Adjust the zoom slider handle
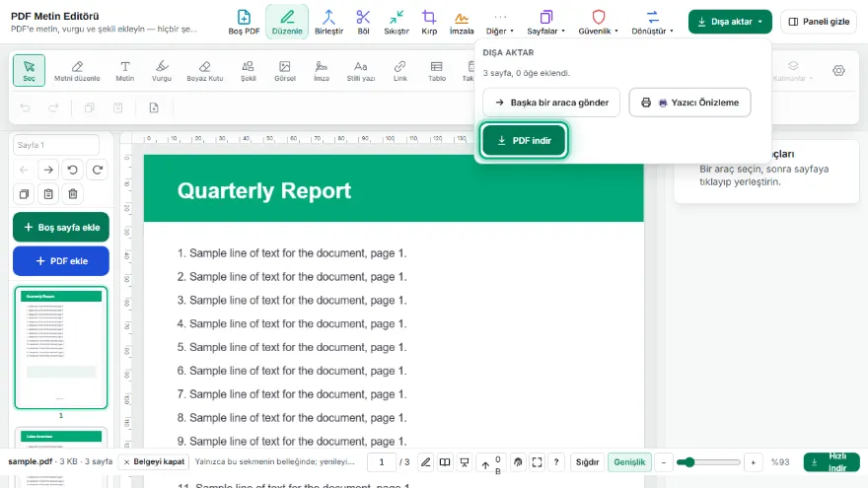 688,462
